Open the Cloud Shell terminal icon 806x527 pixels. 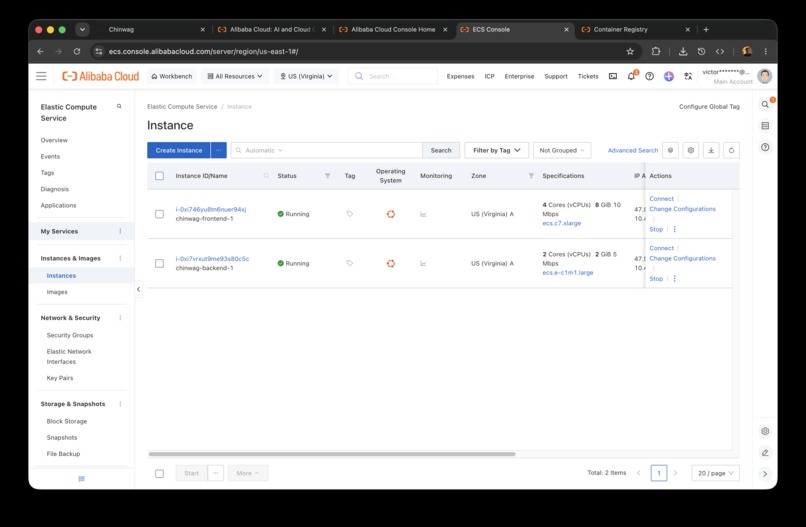pos(613,76)
